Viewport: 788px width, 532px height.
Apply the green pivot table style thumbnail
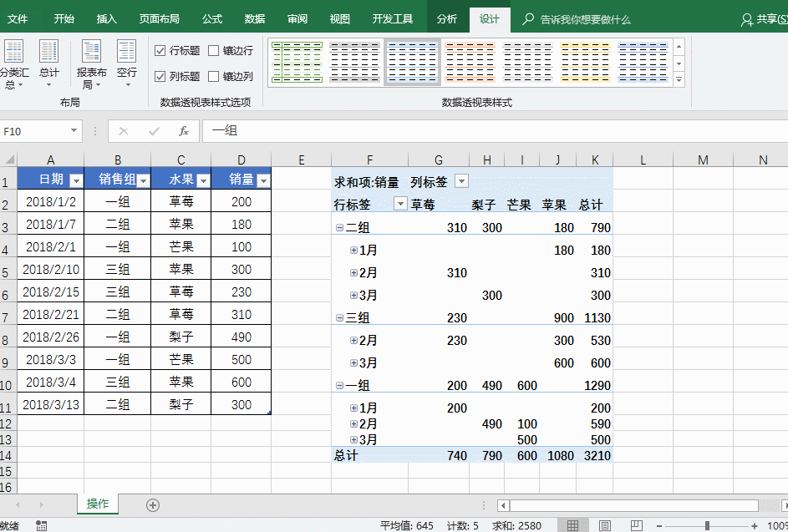[x=297, y=62]
